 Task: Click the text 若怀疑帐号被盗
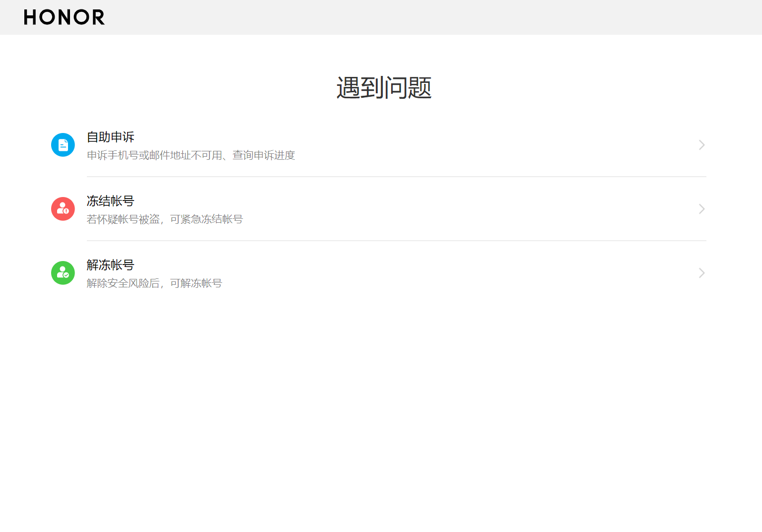coord(123,219)
